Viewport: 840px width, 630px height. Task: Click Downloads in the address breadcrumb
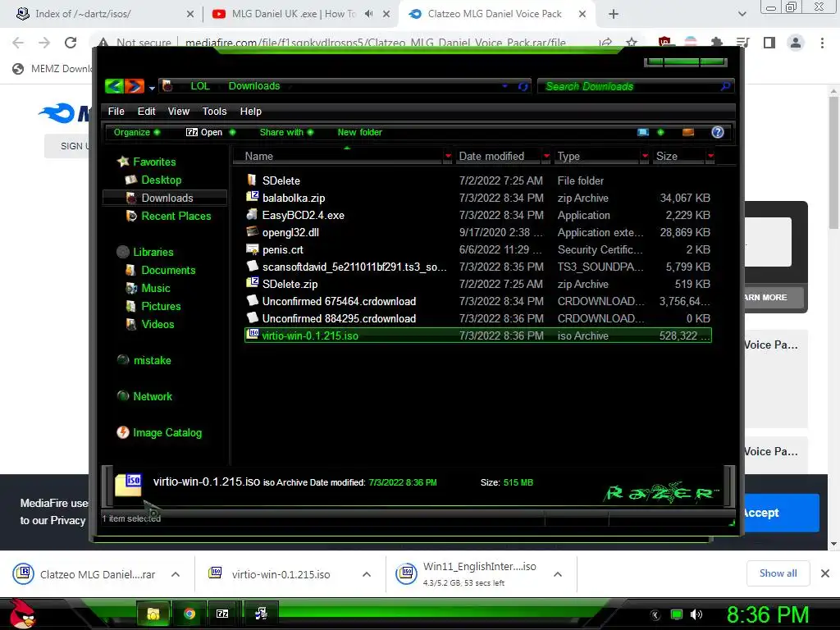pos(254,85)
